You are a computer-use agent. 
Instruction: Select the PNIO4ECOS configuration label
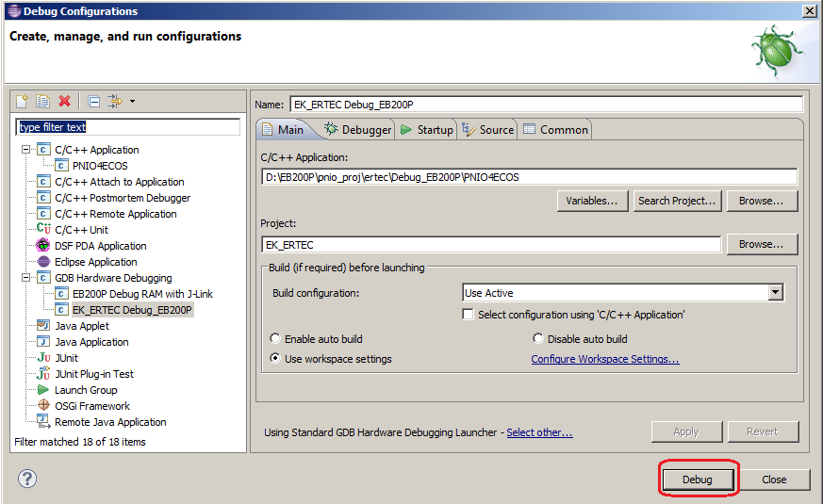coord(100,166)
